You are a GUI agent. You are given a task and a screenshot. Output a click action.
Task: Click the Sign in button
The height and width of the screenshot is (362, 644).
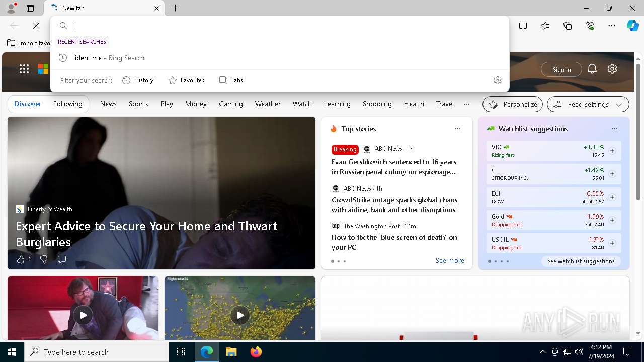[x=561, y=69]
